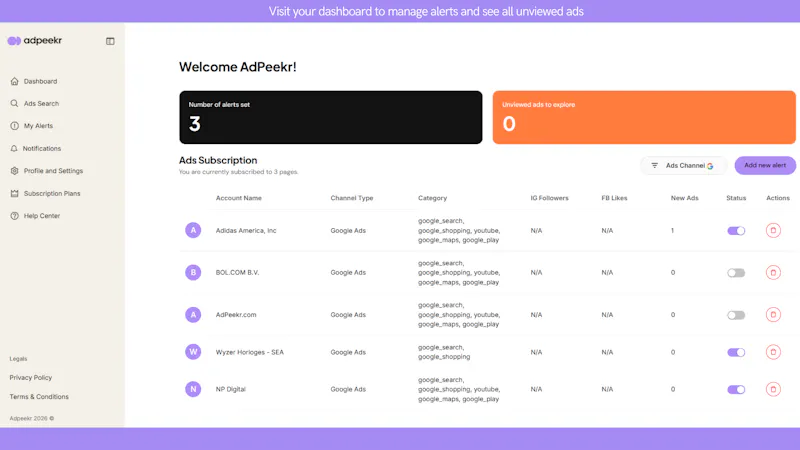
Task: Click the adpeekr logo
Action: tap(35, 40)
